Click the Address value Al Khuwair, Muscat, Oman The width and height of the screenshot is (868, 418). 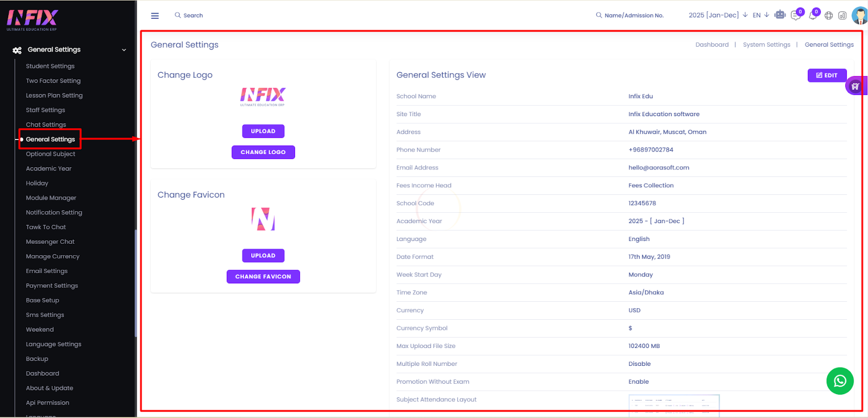[667, 132]
